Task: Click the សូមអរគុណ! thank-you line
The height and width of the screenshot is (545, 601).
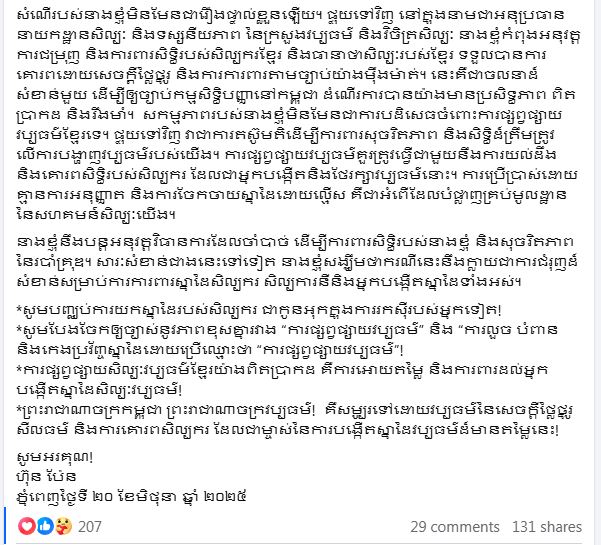Action: tap(55, 456)
